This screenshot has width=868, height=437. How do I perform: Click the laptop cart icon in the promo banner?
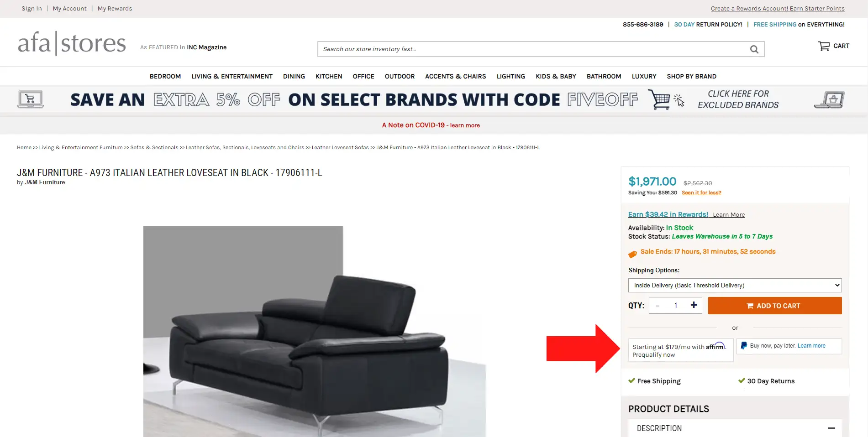tap(31, 99)
